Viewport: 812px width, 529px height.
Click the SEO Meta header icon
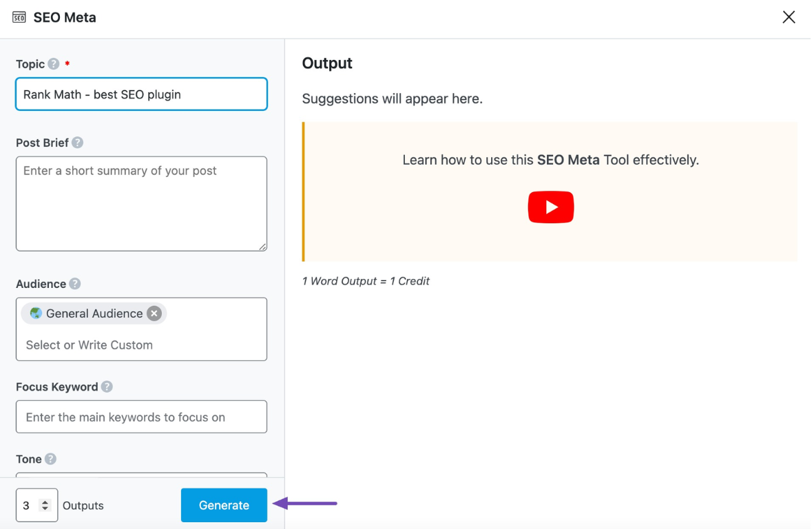tap(19, 17)
